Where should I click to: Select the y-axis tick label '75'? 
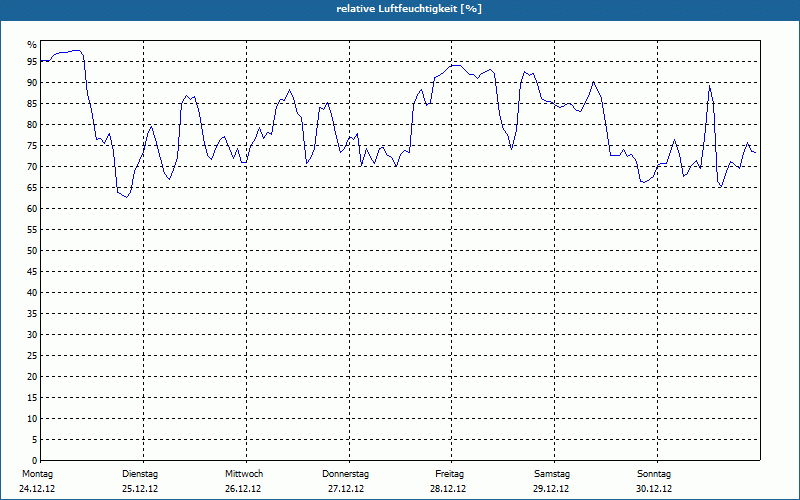[x=32, y=146]
